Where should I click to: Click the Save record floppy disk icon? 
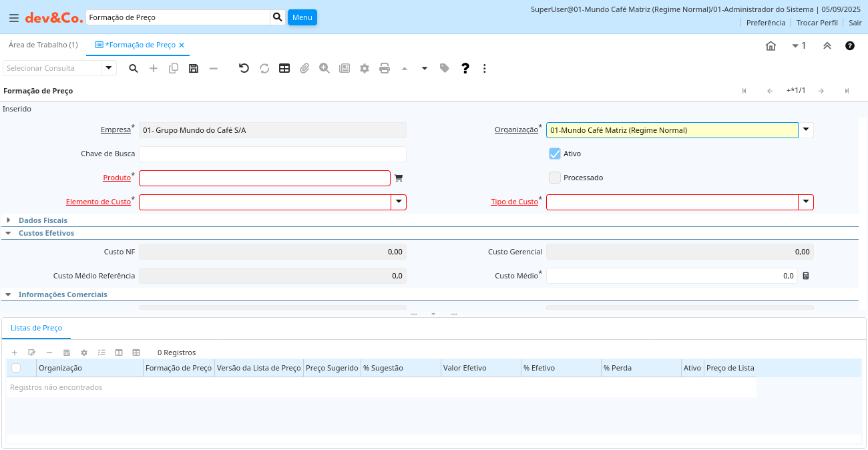click(194, 68)
